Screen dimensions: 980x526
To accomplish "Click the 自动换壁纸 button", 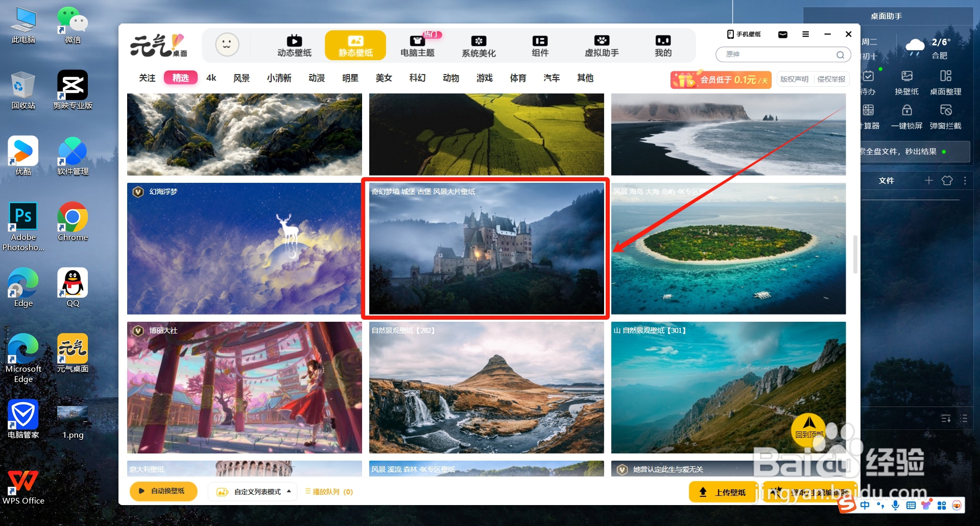I will pyautogui.click(x=163, y=491).
